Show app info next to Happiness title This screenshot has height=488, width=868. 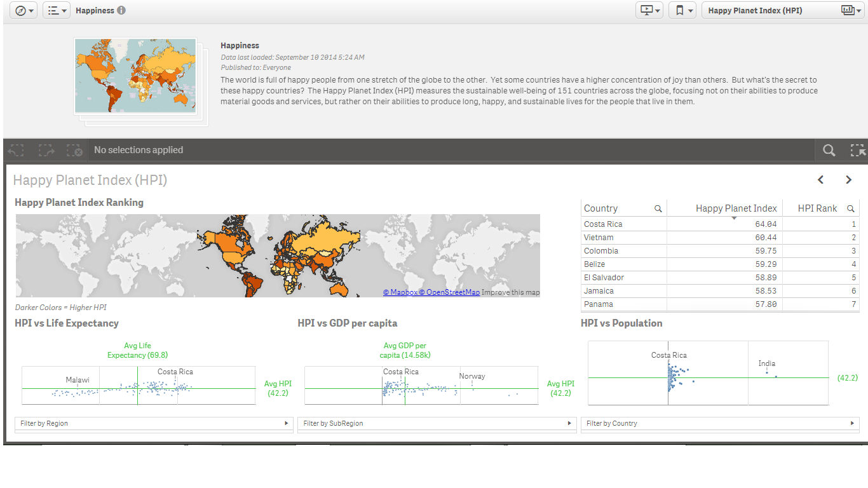(x=121, y=10)
